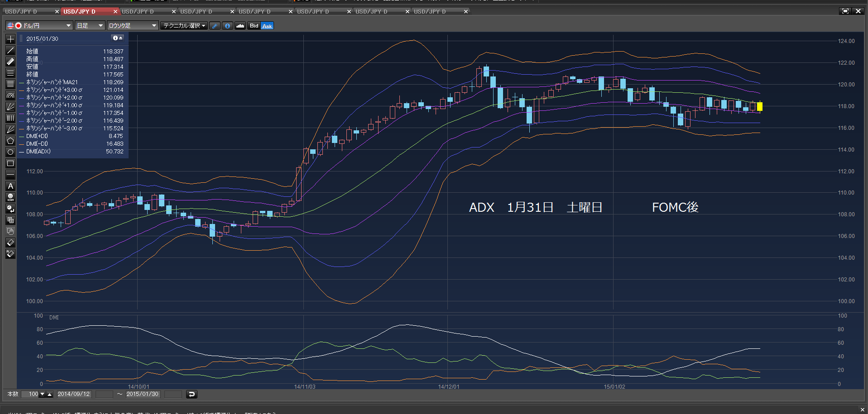
Task: Close the active red USD/JPY D tab
Action: [115, 11]
